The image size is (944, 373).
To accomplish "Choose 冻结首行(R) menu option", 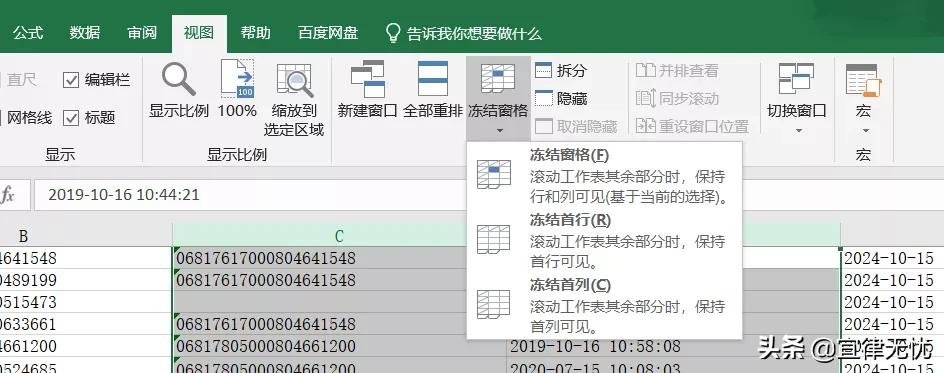I will [604, 240].
